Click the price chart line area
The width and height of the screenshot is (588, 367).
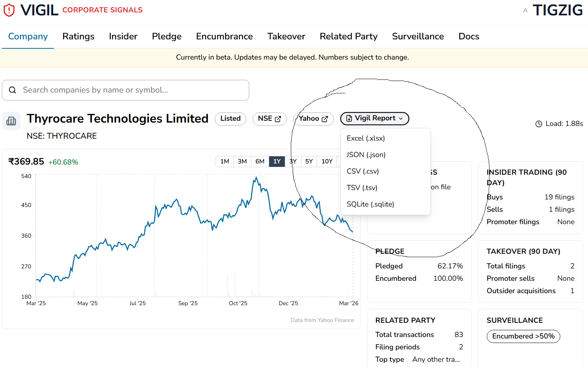point(194,236)
